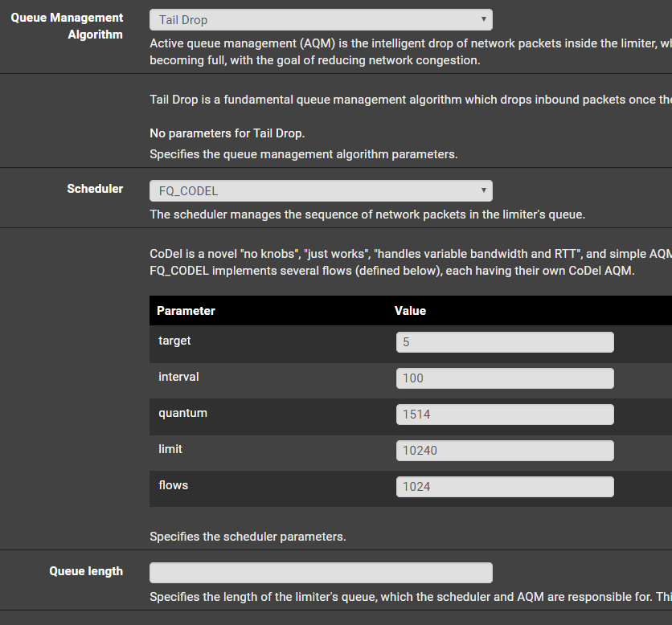Screen dimensions: 672x625
Task: Click the Scheduler field label
Action: click(95, 189)
